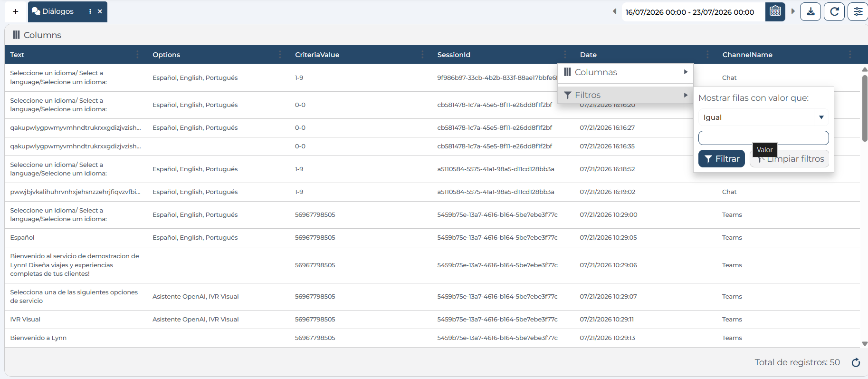Sort by Options column header
This screenshot has height=379, width=868.
(166, 55)
